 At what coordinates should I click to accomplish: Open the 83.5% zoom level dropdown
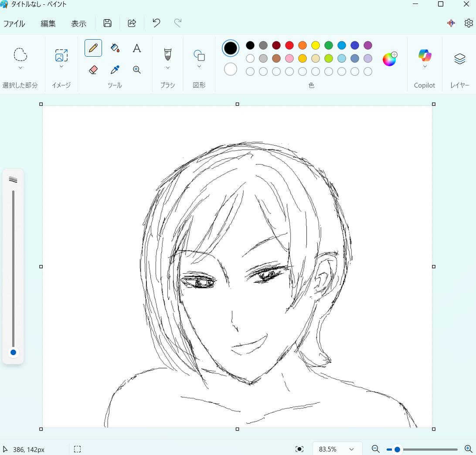pos(351,449)
